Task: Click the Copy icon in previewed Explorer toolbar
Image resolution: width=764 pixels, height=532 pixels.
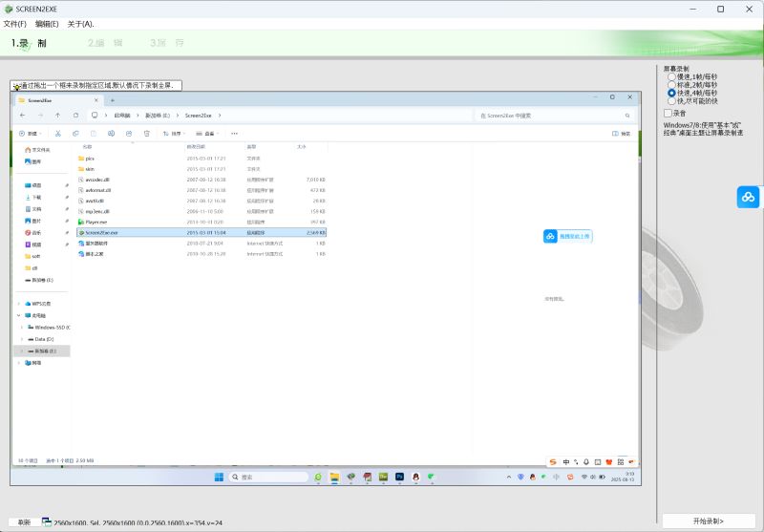Action: tap(75, 134)
